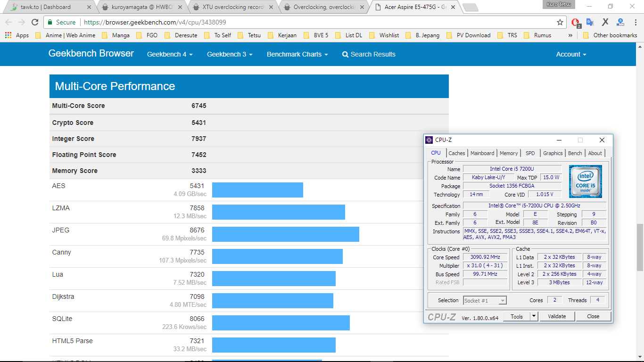Open the Account dropdown
The image size is (644, 362).
tap(571, 54)
